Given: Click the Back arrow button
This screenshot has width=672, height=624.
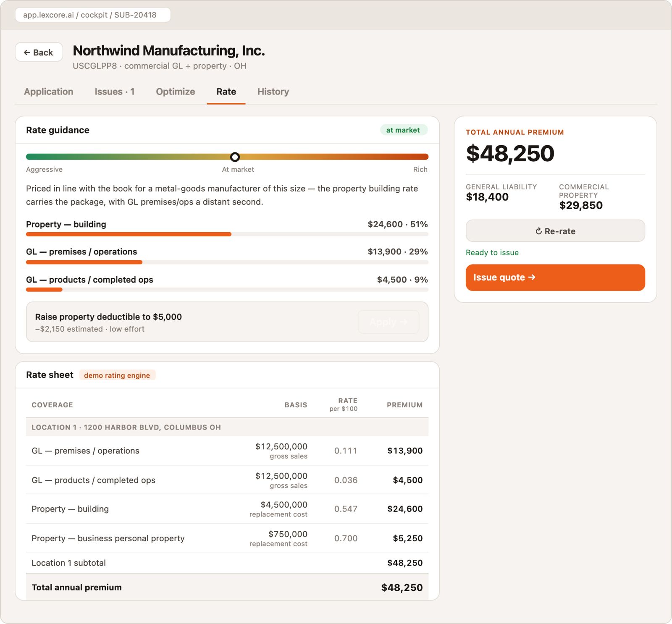Looking at the screenshot, I should tap(39, 52).
